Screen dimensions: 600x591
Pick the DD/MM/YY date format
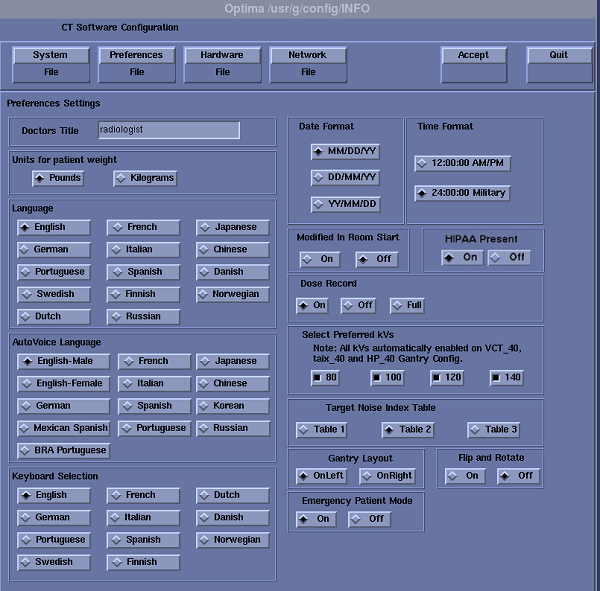point(345,177)
